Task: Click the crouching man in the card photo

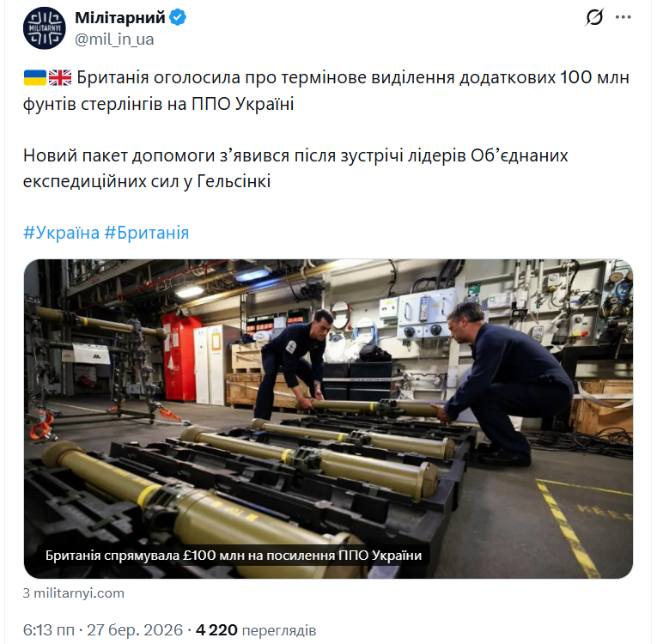Action: 505,383
